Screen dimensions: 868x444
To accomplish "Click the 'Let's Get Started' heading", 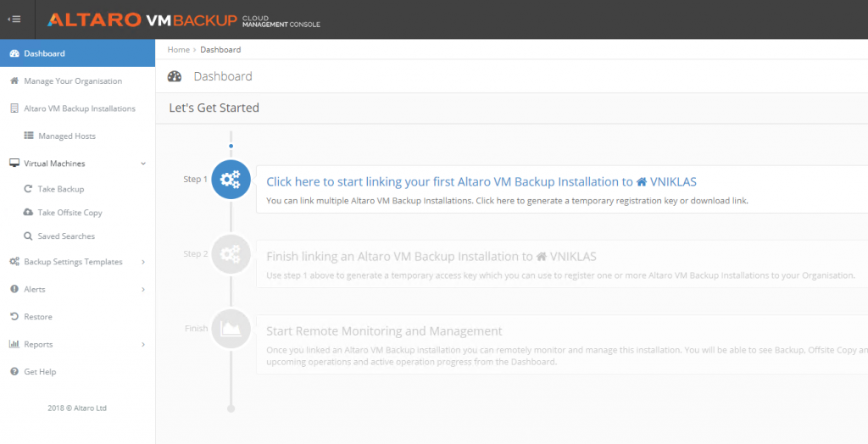I will (x=214, y=108).
